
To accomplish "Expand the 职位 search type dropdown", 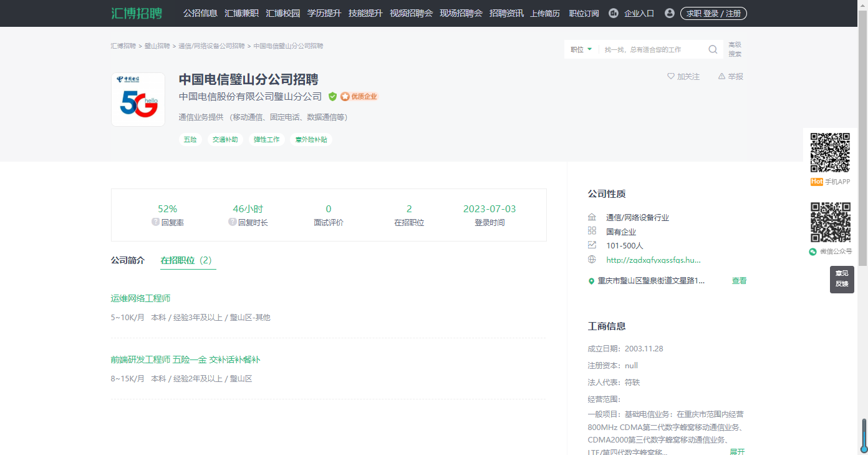I will pos(581,49).
